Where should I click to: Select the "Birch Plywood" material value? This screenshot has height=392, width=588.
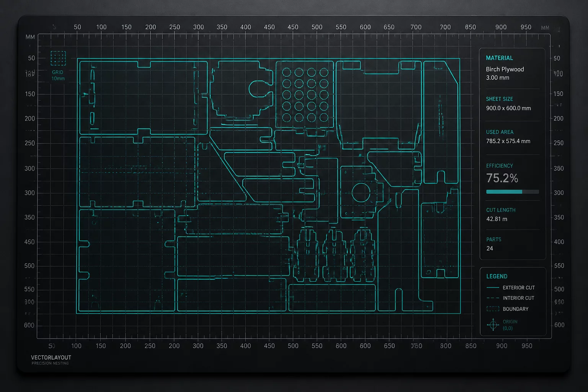(x=505, y=69)
